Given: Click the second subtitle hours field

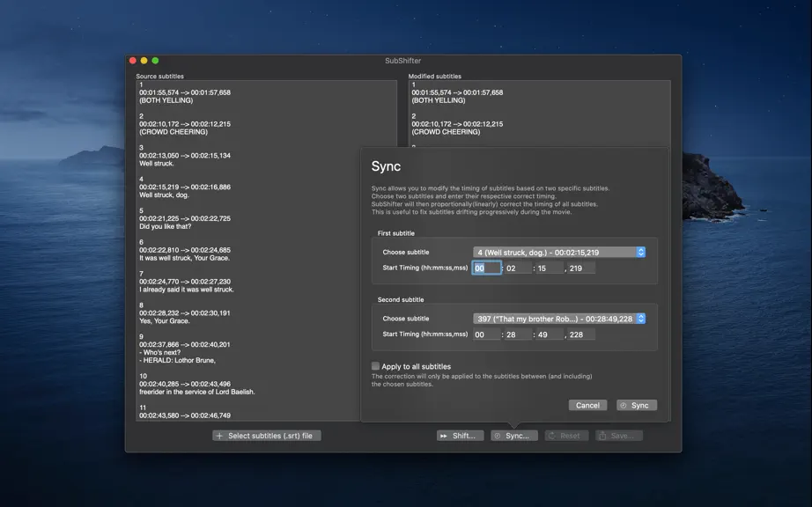Looking at the screenshot, I should (487, 334).
